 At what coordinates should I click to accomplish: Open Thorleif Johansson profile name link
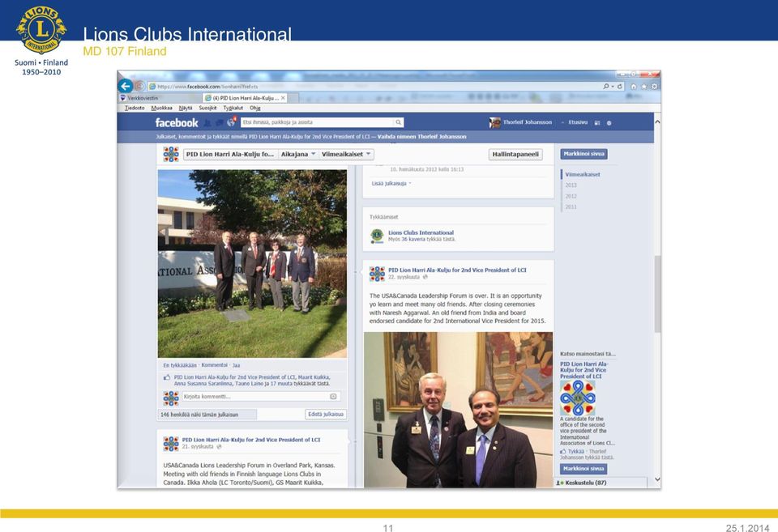coord(528,122)
